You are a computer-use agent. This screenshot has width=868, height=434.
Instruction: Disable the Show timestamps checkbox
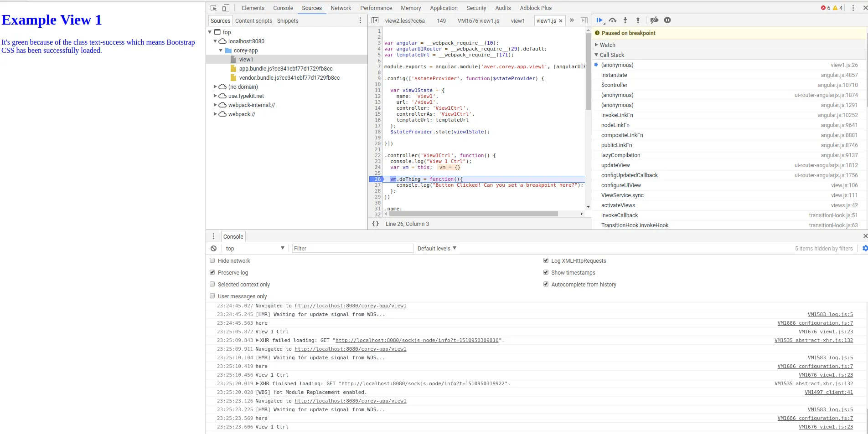click(546, 273)
